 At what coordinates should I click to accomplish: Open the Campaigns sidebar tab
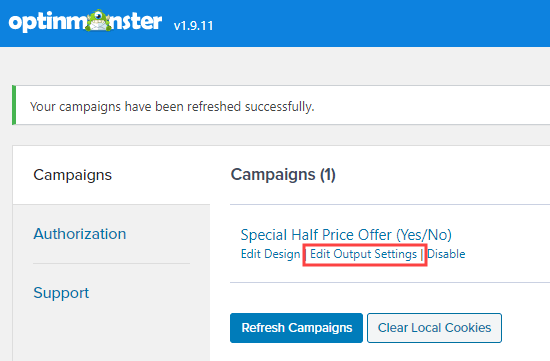[x=72, y=175]
